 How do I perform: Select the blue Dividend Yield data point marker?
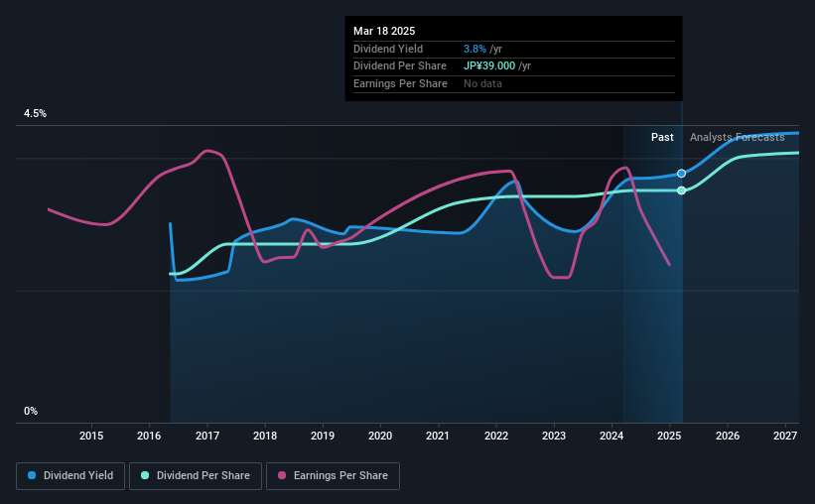tap(681, 174)
